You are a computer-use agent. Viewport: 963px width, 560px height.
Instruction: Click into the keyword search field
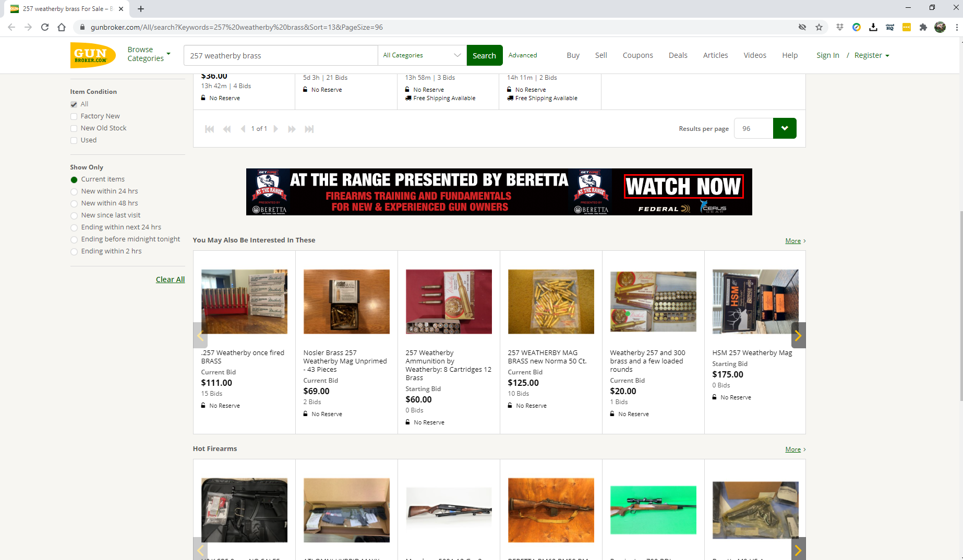pyautogui.click(x=281, y=55)
